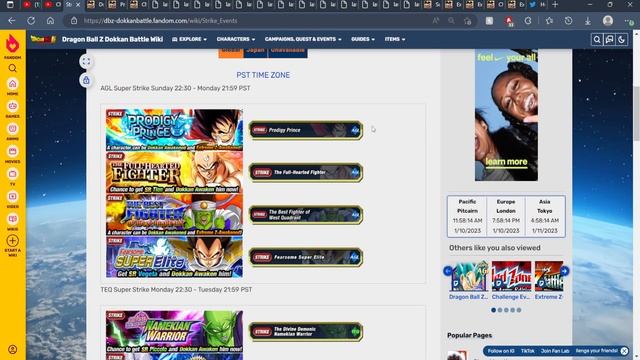Expand the Characters dropdown menu

pyautogui.click(x=236, y=39)
